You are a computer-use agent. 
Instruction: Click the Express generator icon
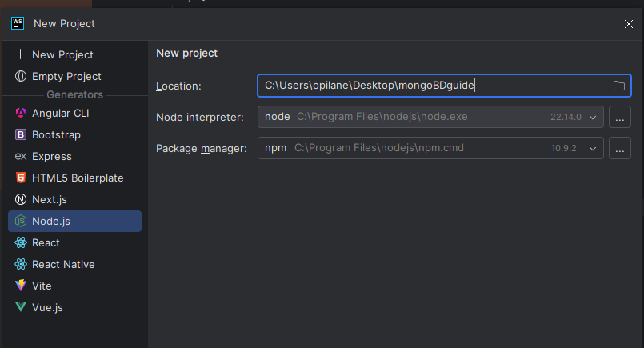(21, 156)
